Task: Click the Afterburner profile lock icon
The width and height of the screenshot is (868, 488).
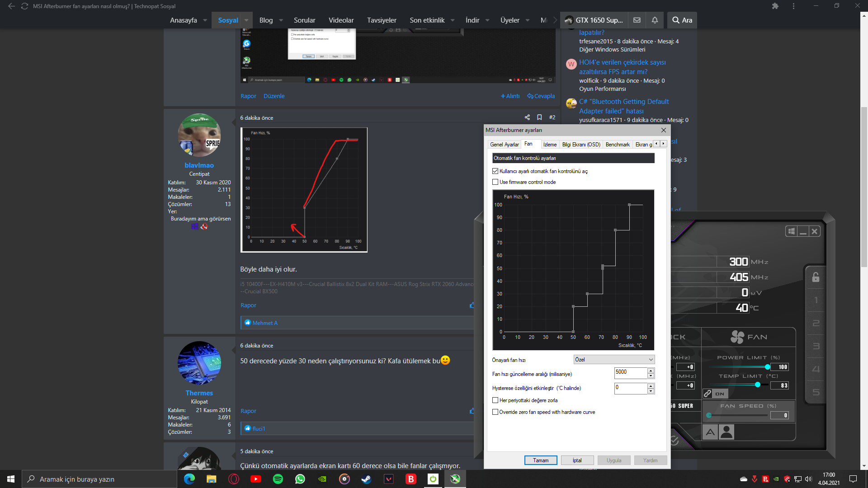Action: 816,277
